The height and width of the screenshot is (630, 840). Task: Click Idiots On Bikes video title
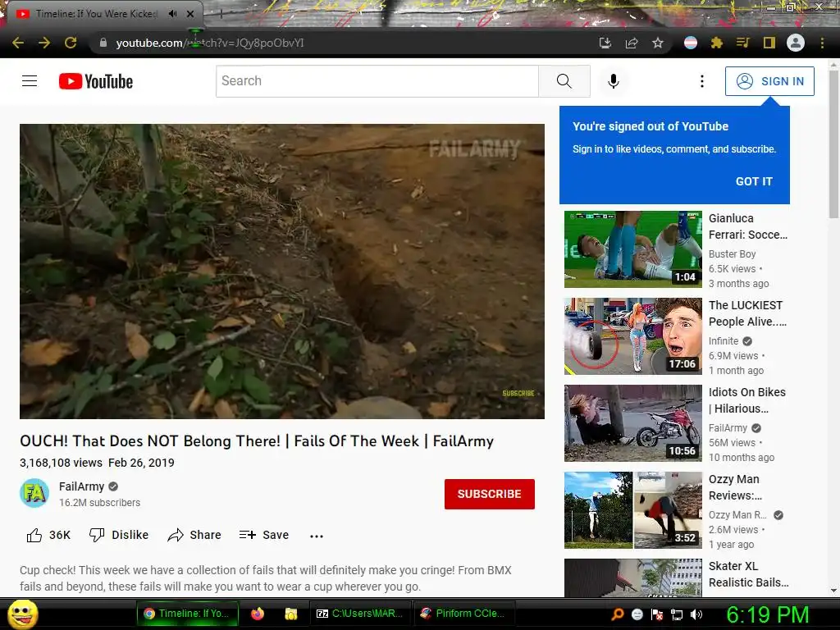click(x=747, y=400)
